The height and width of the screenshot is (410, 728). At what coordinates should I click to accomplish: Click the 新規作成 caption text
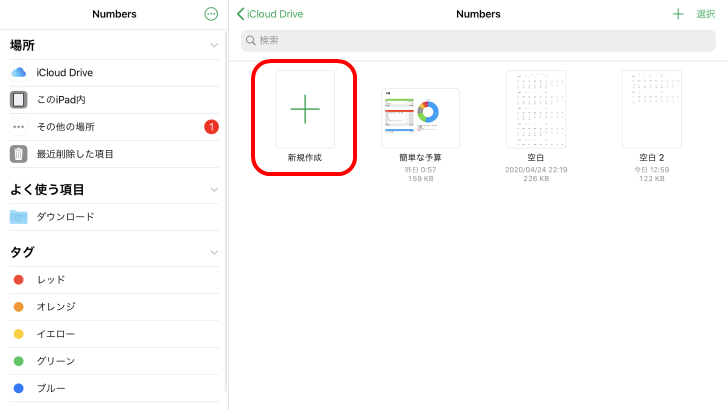click(x=305, y=157)
